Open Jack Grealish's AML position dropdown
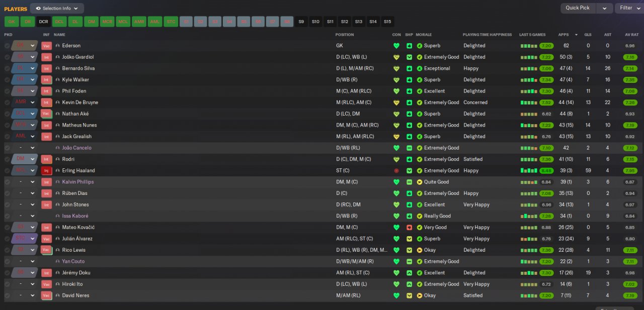This screenshot has height=310, width=644. [x=25, y=137]
